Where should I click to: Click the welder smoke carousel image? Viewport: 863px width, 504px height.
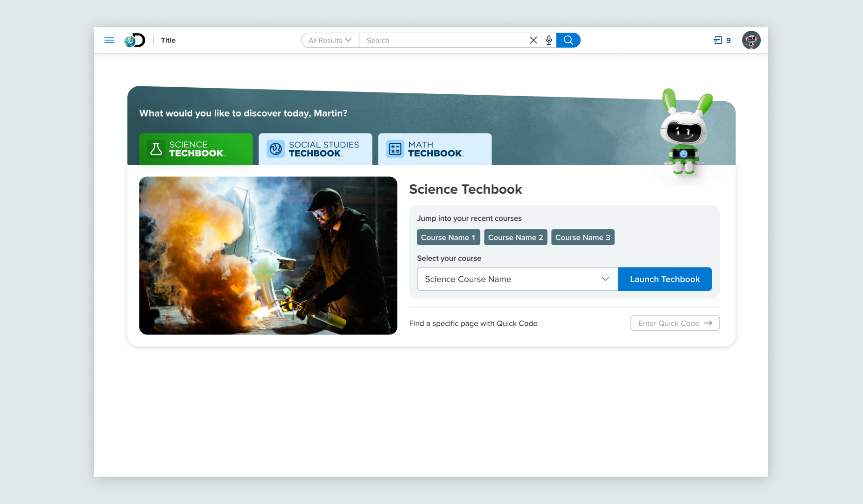point(268,255)
